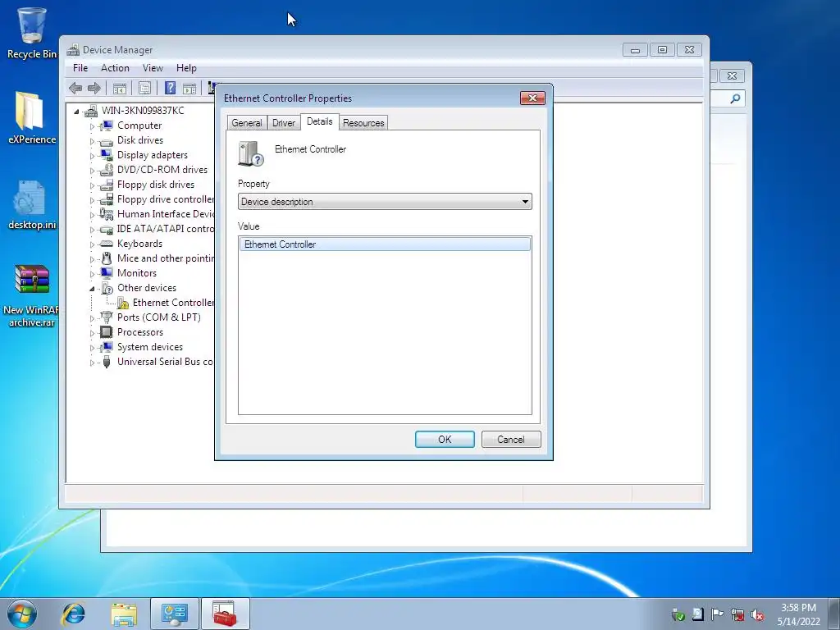Select the Monitors category icon
Viewport: 840px width, 630px height.
107,273
